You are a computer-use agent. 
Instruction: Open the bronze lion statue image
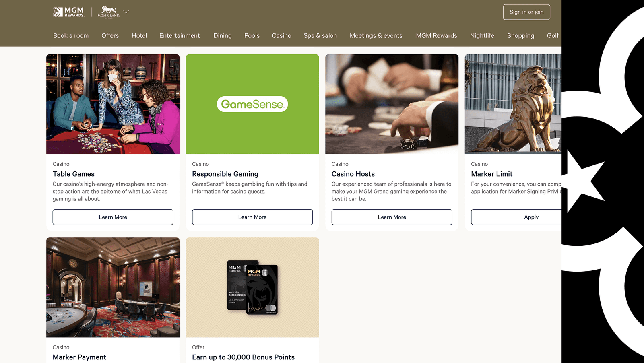tap(513, 104)
